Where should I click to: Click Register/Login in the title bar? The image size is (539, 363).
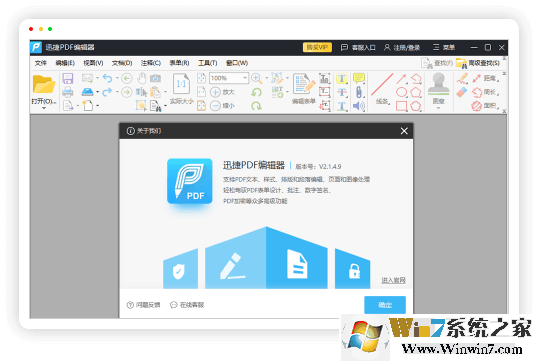click(x=402, y=47)
